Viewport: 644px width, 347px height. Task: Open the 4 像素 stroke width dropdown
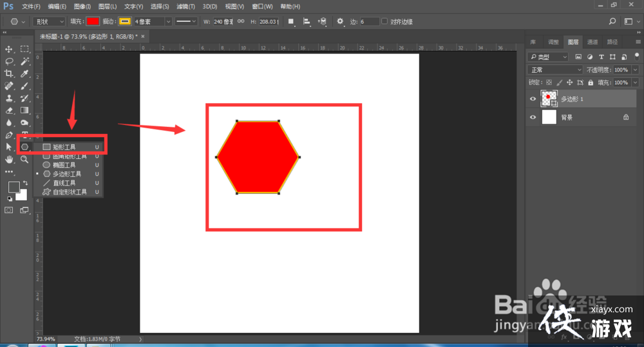tap(153, 21)
